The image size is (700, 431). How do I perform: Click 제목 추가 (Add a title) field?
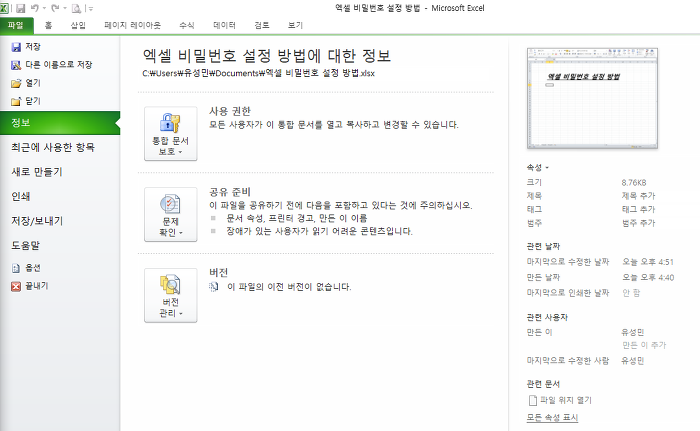click(x=638, y=196)
